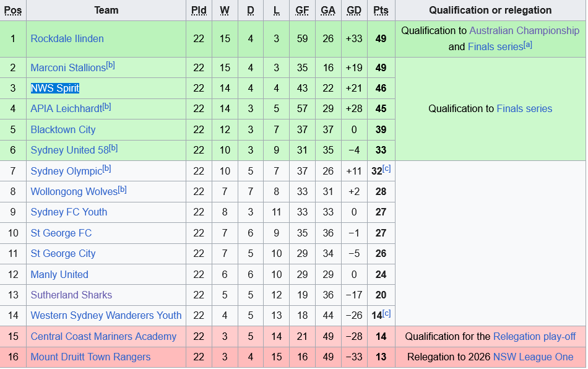Click footnote [c] beside Sydney Olympic's points

coord(387,168)
